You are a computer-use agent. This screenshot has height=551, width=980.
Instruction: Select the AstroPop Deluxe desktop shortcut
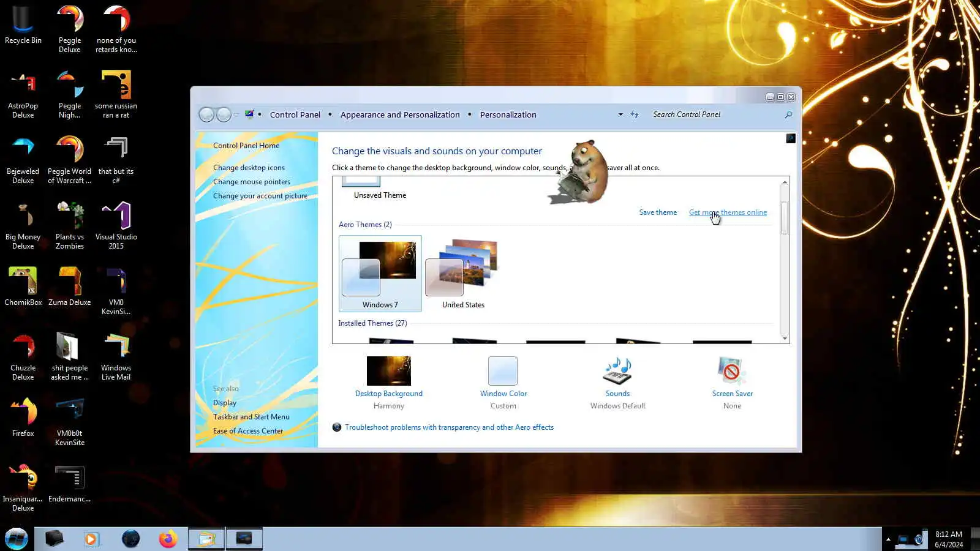(23, 95)
